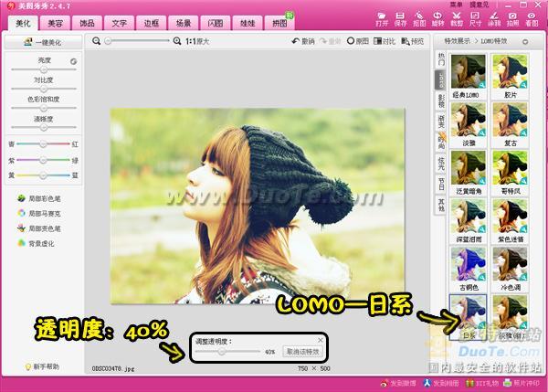This screenshot has height=392, width=548.
Task: Launch the 看图 image viewer icon
Action: pyautogui.click(x=532, y=19)
